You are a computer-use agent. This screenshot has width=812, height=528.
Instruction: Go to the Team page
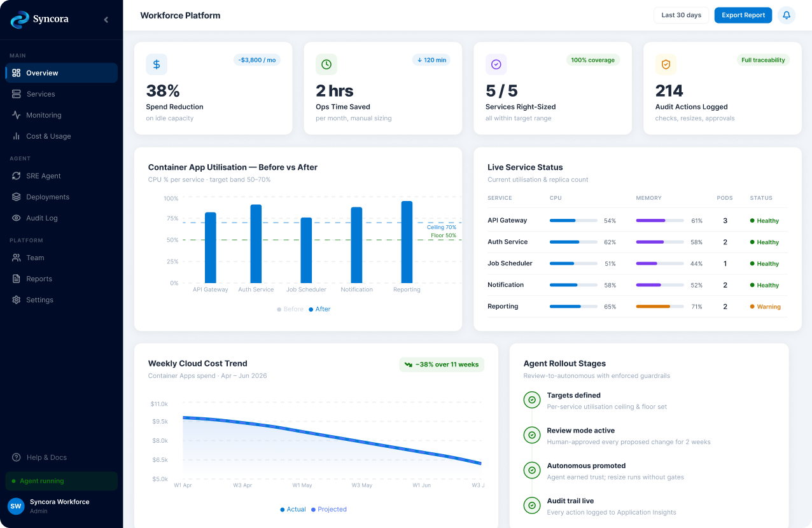(x=62, y=258)
